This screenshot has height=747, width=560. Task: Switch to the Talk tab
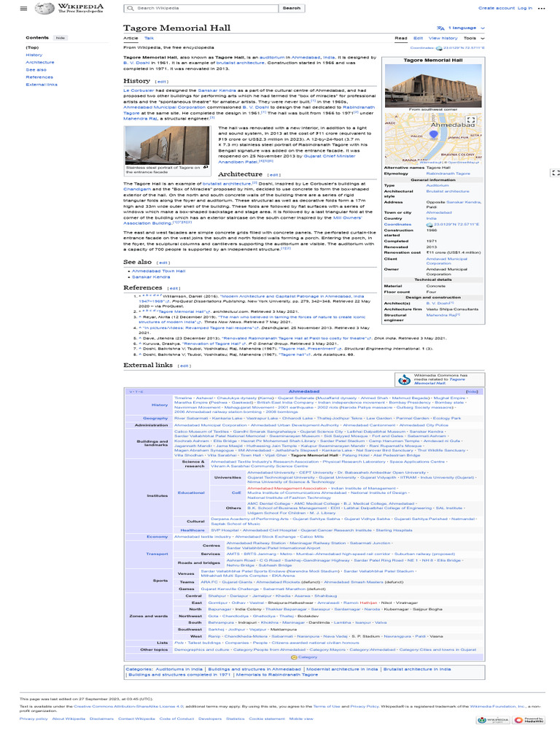149,38
